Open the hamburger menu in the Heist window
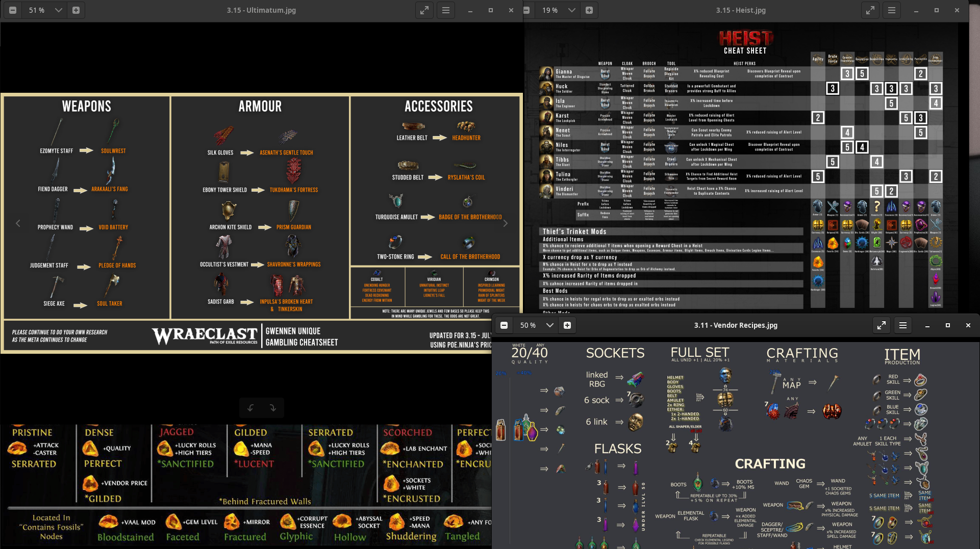 (892, 10)
